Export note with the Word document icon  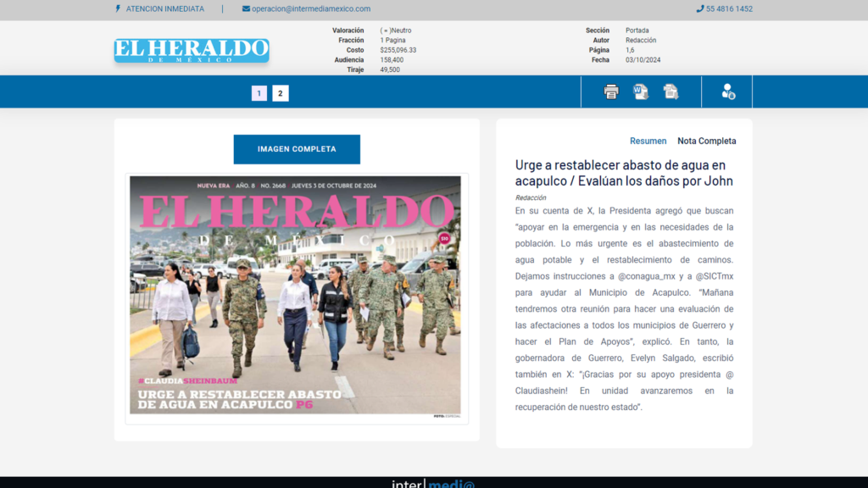point(641,91)
